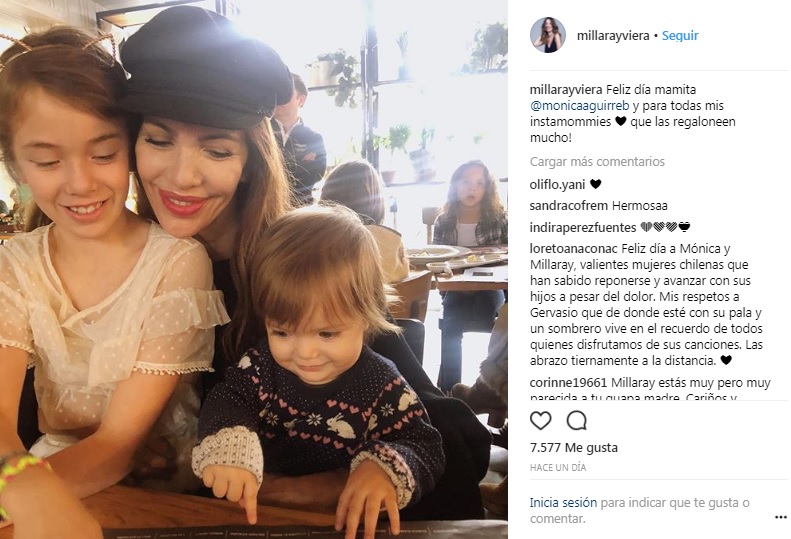Open millarayviera profile picture

(x=548, y=35)
